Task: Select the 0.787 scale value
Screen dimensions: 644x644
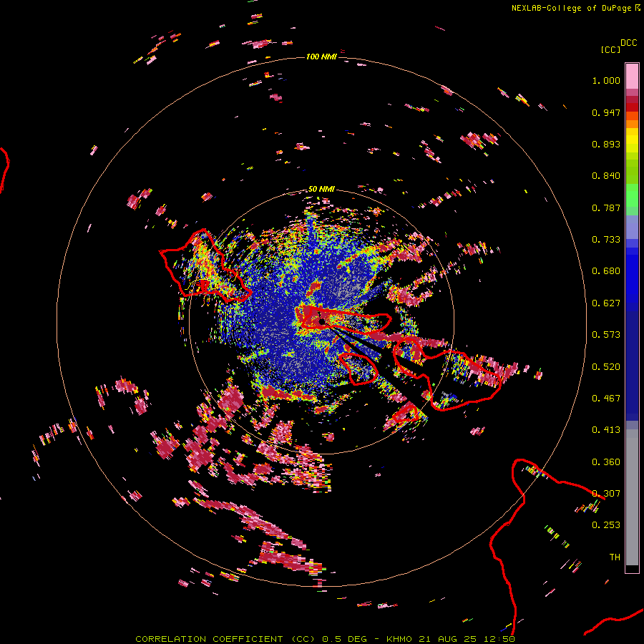Action: [606, 208]
